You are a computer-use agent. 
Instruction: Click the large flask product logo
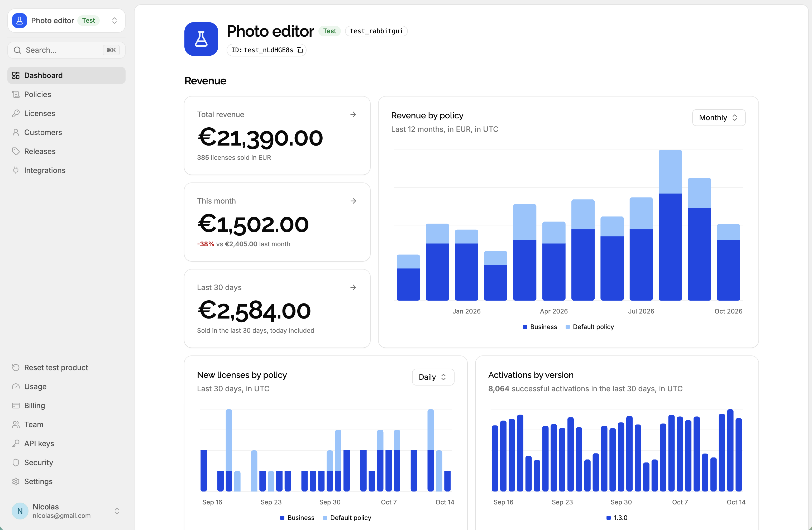coord(201,39)
